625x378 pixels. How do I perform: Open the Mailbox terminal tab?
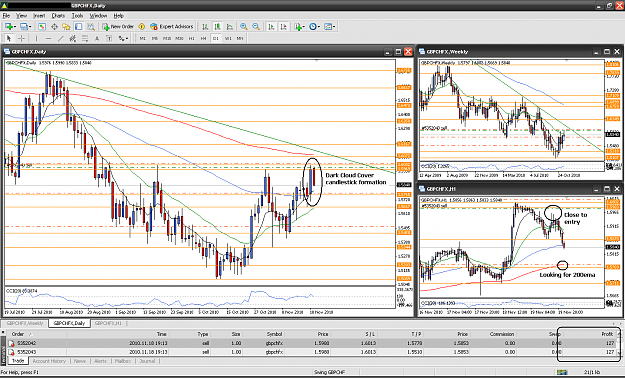[x=123, y=361]
